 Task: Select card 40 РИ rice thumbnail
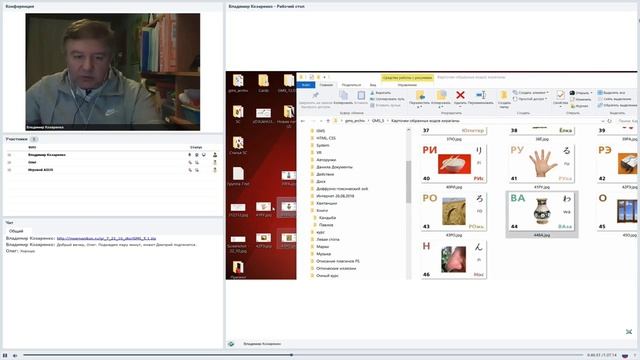coord(453,164)
